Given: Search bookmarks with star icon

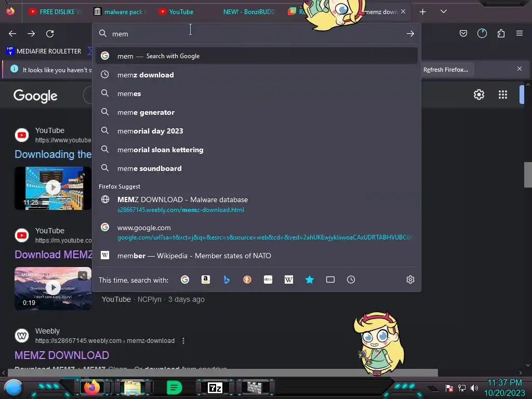Looking at the screenshot, I should pos(310,280).
